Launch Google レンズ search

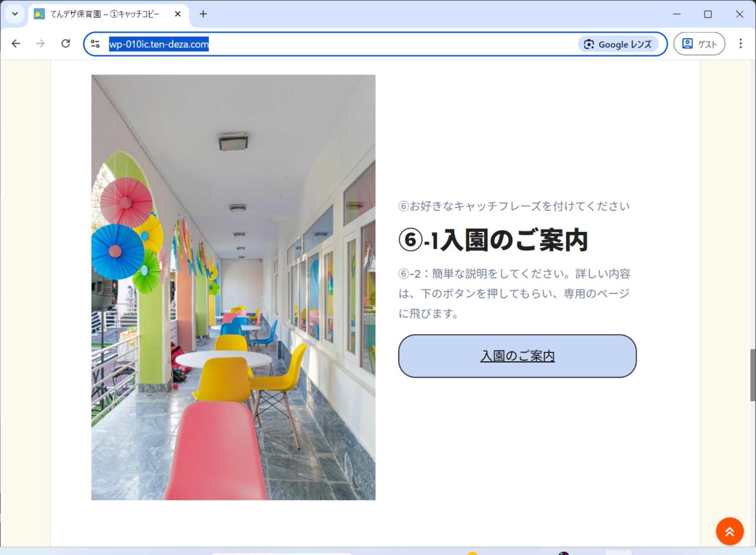pyautogui.click(x=618, y=44)
